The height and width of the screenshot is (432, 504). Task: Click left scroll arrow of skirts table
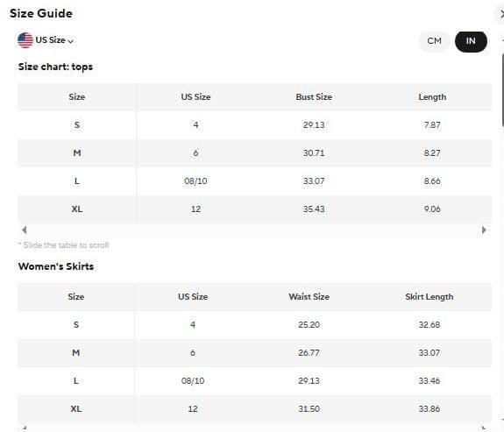[x=25, y=428]
